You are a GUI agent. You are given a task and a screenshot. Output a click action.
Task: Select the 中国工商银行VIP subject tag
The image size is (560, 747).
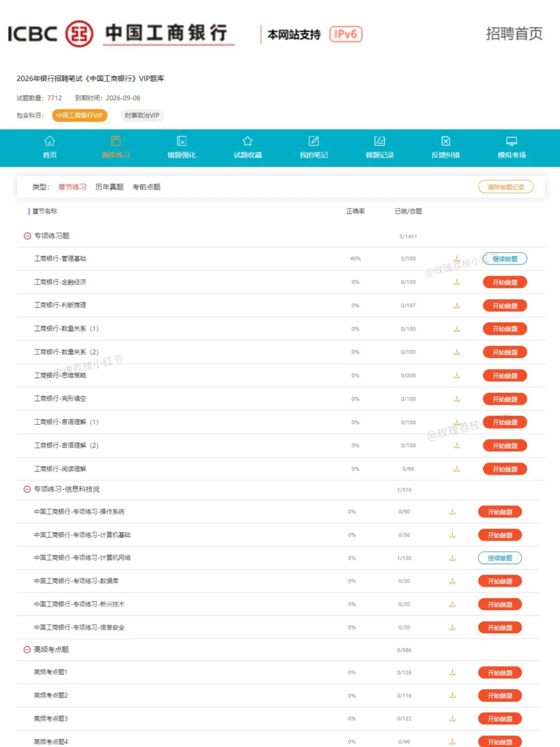tap(79, 116)
